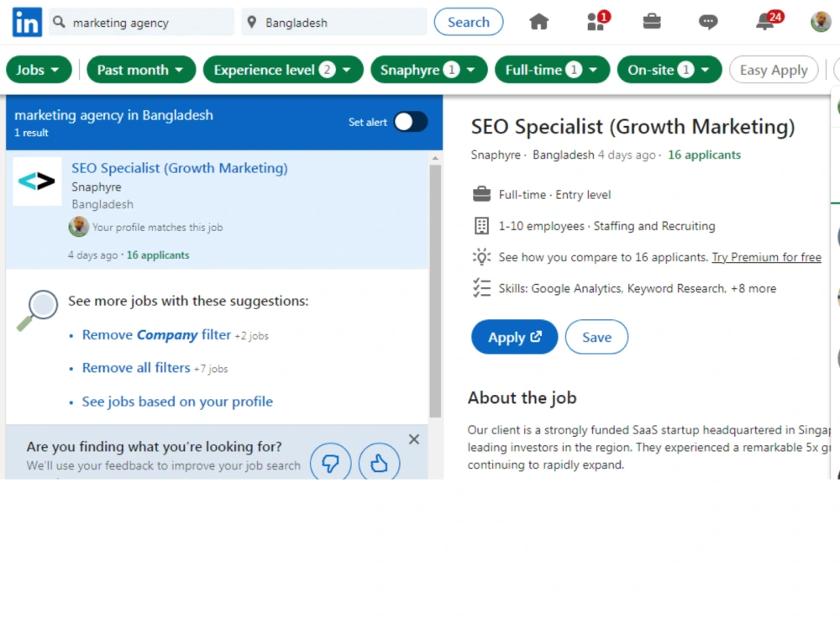840x630 pixels.
Task: Click the results list scrollbar
Action: [x=435, y=291]
